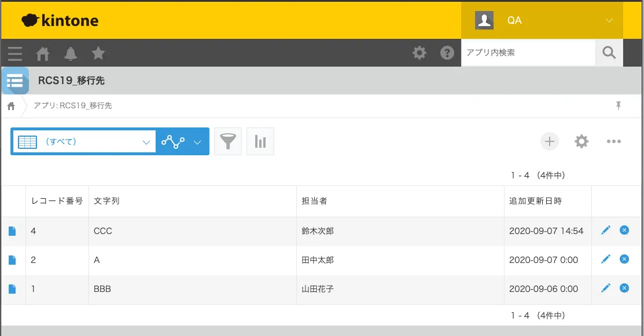Open detail view of record 2
Viewport: 644px width, 336px height.
[12, 260]
